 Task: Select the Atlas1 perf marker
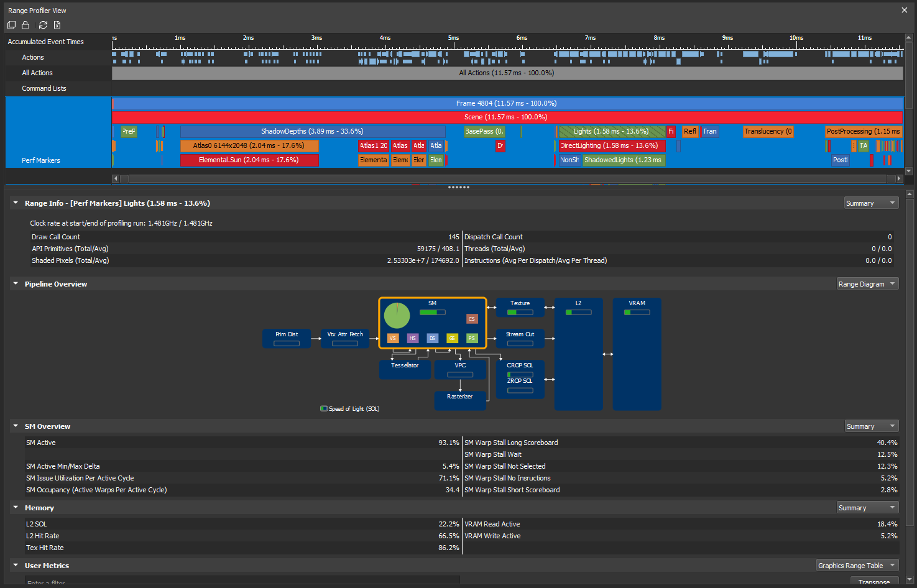tap(374, 145)
